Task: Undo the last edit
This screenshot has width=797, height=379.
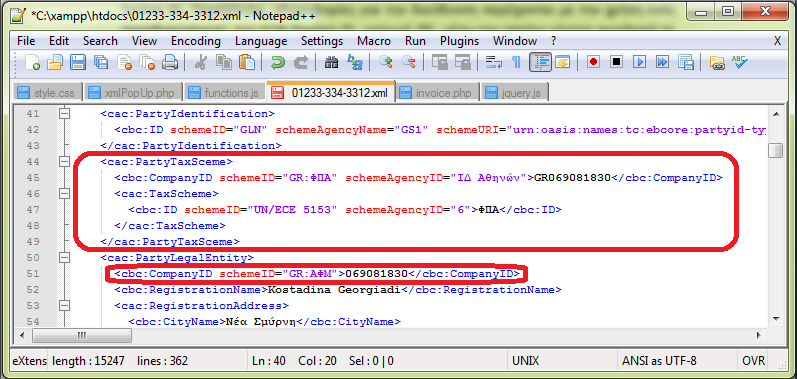Action: [x=278, y=62]
